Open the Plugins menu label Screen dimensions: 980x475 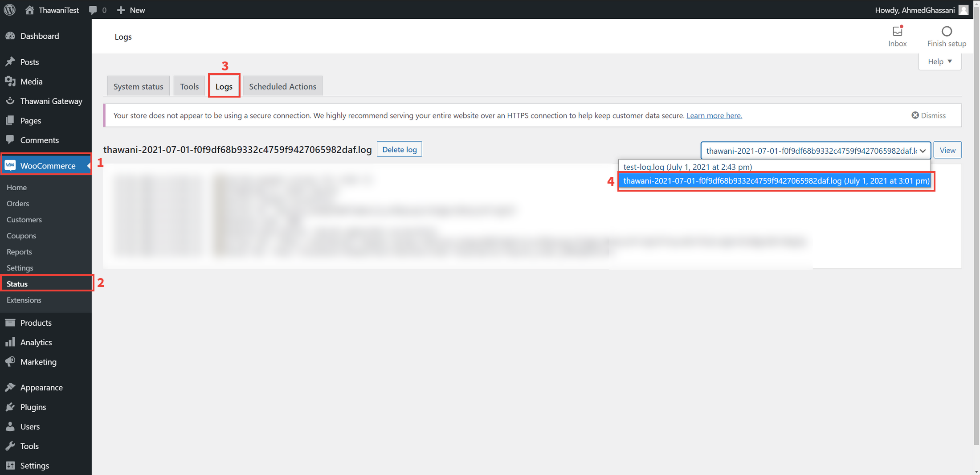point(33,407)
